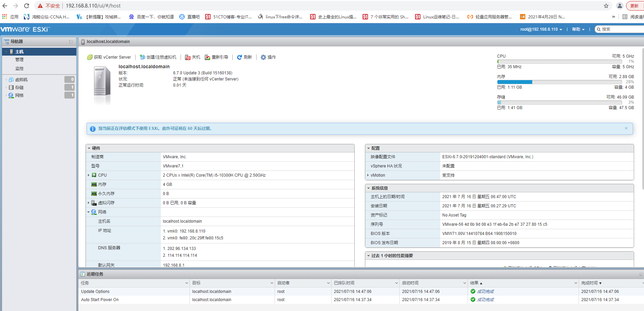Expand the 虚拟闪存 row
This screenshot has height=311, width=644.
click(89, 203)
